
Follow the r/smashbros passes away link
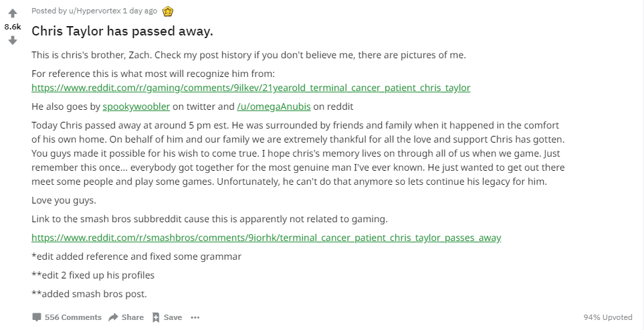click(x=266, y=238)
